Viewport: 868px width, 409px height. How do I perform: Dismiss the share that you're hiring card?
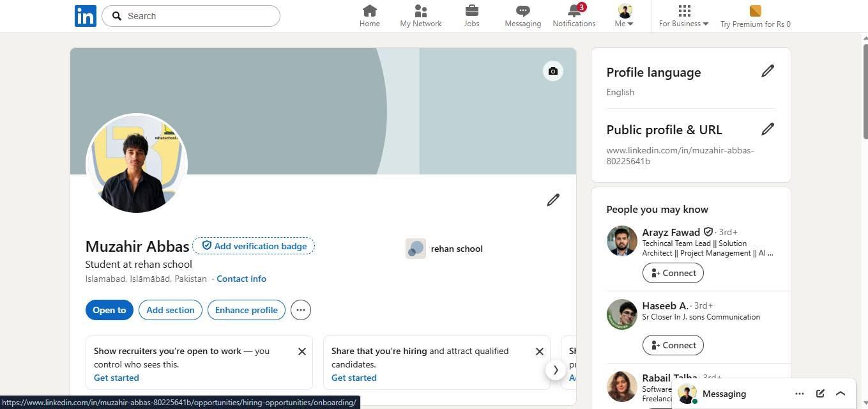(x=540, y=351)
